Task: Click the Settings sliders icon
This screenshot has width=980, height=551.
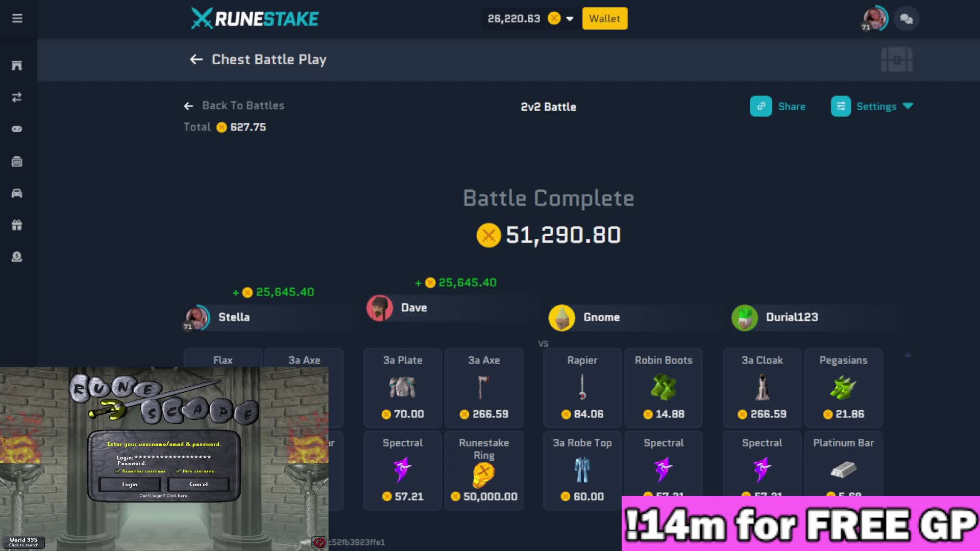Action: (x=841, y=106)
